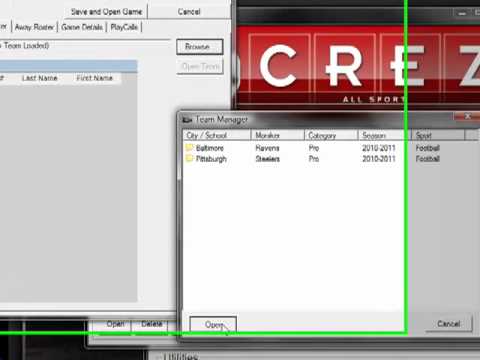Screen dimensions: 480x360
Task: Sort roster by First Name column
Action: (95, 78)
